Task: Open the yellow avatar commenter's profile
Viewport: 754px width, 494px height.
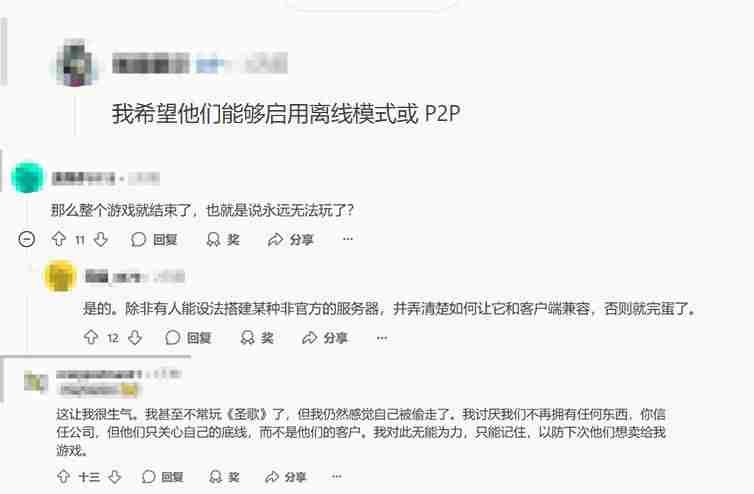Action: (x=60, y=276)
